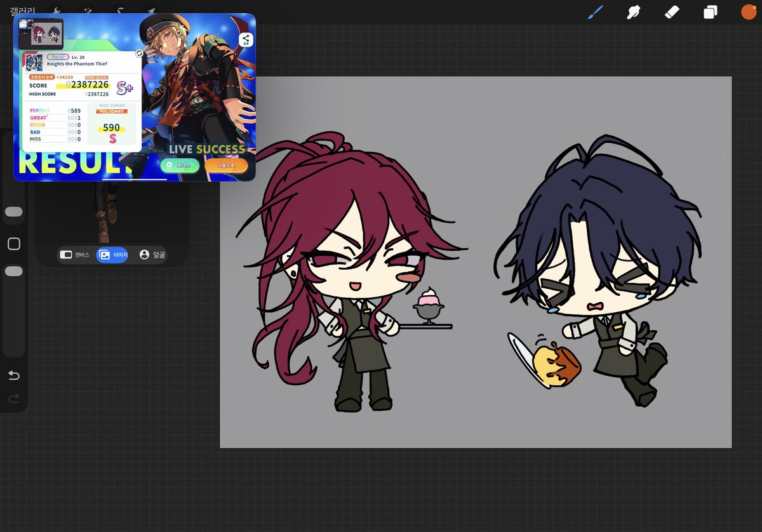The image size is (762, 532).
Task: Undo the last stroke with sidebar arrow
Action: click(x=13, y=375)
